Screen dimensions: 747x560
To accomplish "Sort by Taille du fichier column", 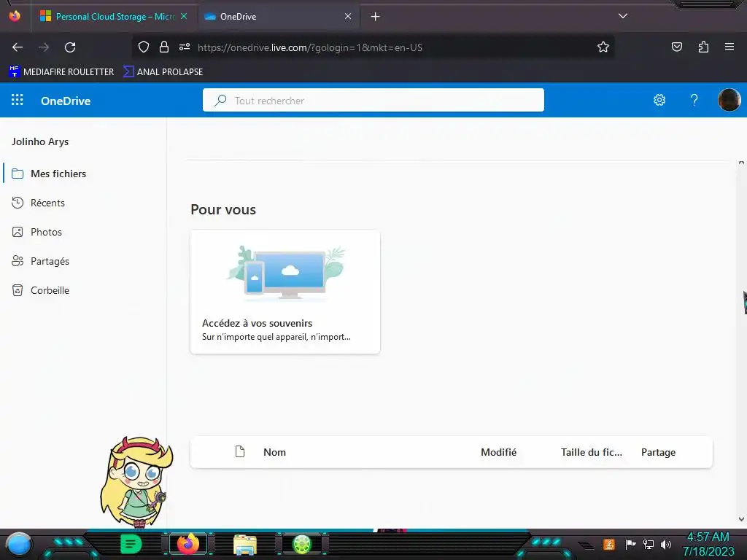I will [591, 452].
